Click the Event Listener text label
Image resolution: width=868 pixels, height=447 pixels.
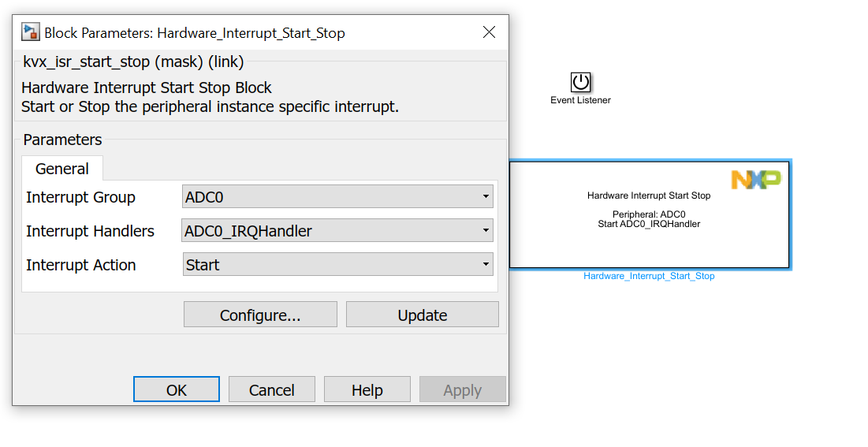point(580,100)
